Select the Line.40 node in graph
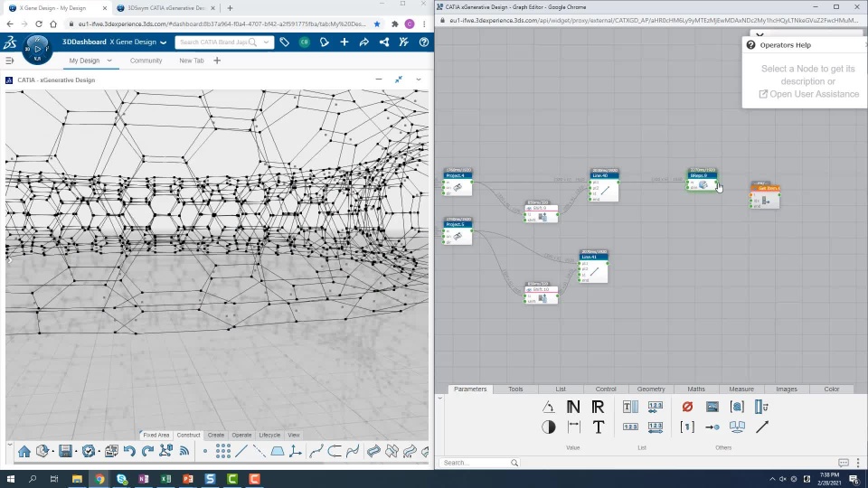The width and height of the screenshot is (868, 488). [x=604, y=184]
